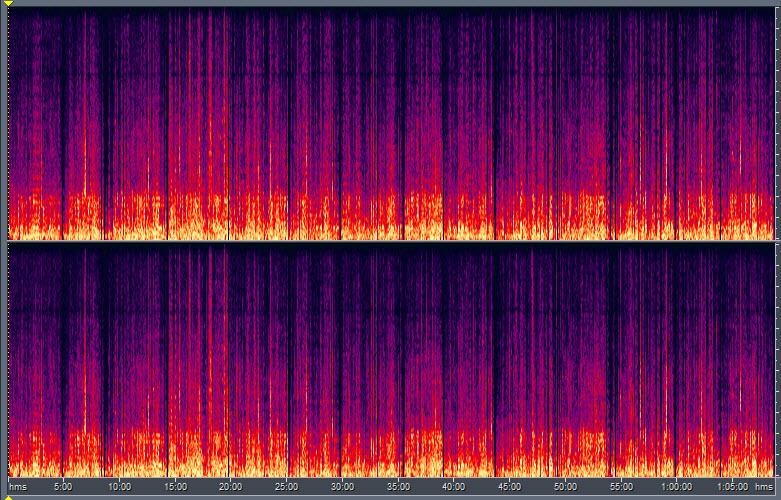Select the upper channel spectrogram
This screenshot has width=781, height=500.
(x=391, y=123)
